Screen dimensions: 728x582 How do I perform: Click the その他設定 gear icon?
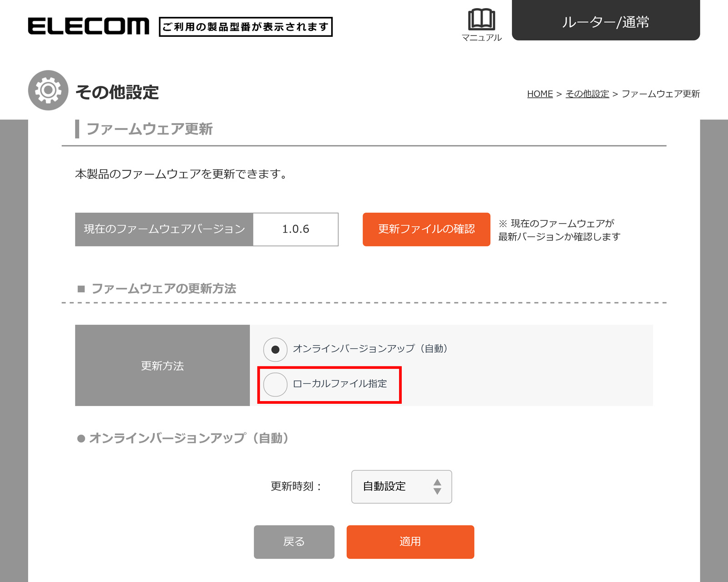[48, 90]
